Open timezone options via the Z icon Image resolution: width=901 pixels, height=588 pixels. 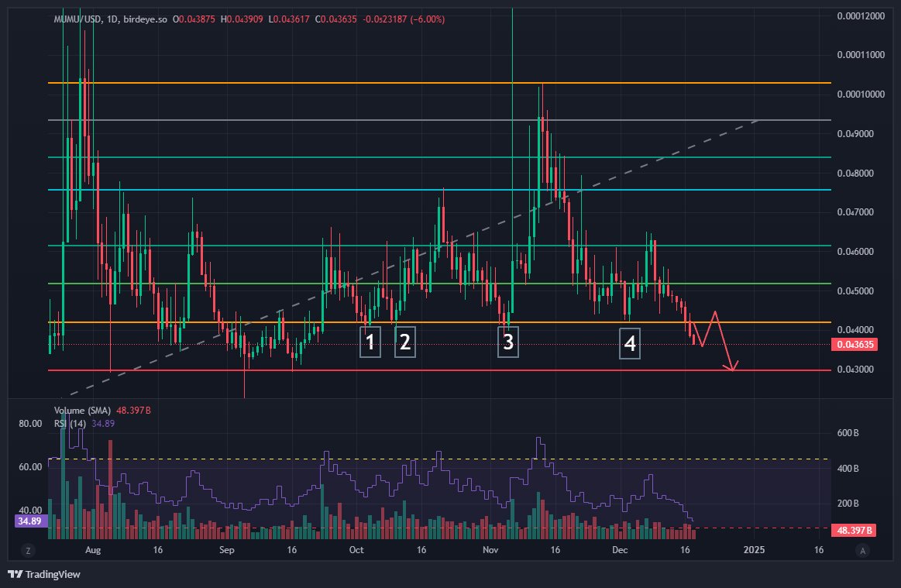29,550
